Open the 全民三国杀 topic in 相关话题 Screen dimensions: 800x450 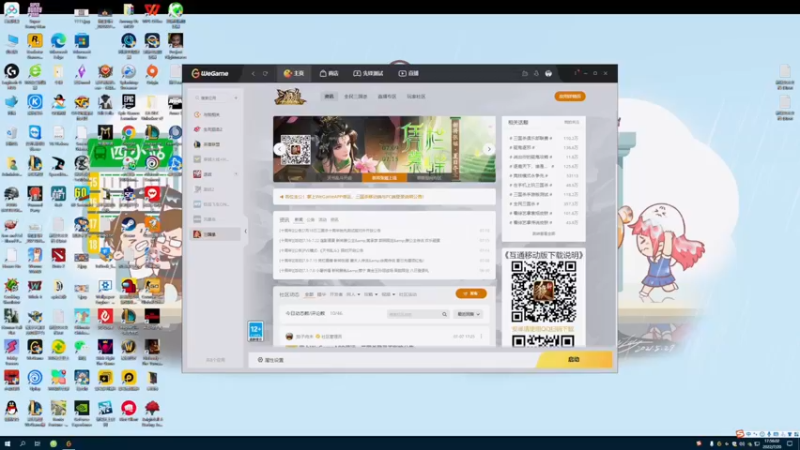[x=524, y=204]
